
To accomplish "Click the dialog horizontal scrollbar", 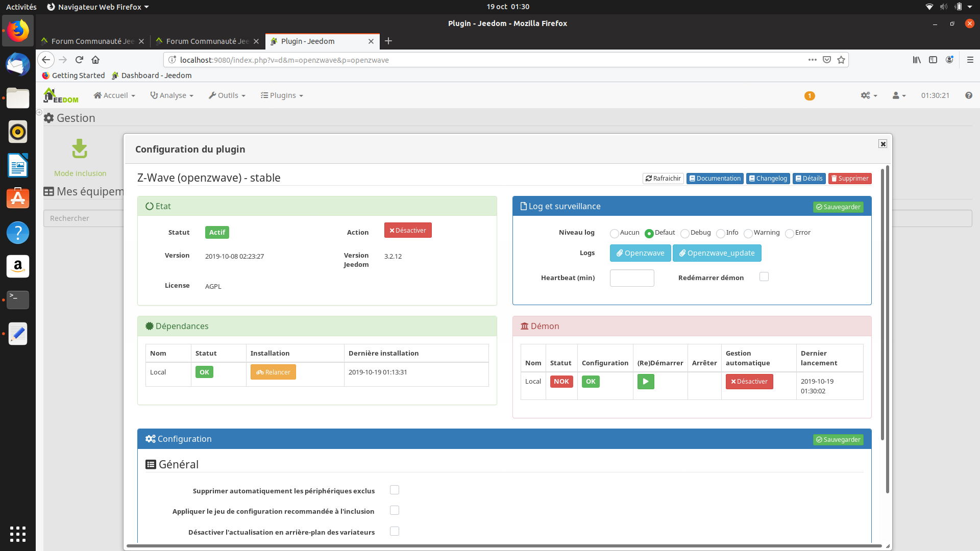I will coord(504,546).
